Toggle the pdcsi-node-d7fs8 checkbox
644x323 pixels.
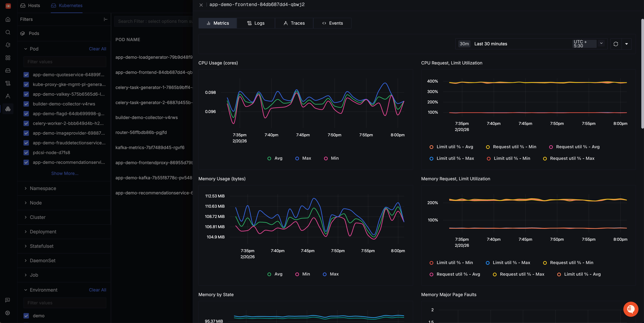tap(26, 152)
